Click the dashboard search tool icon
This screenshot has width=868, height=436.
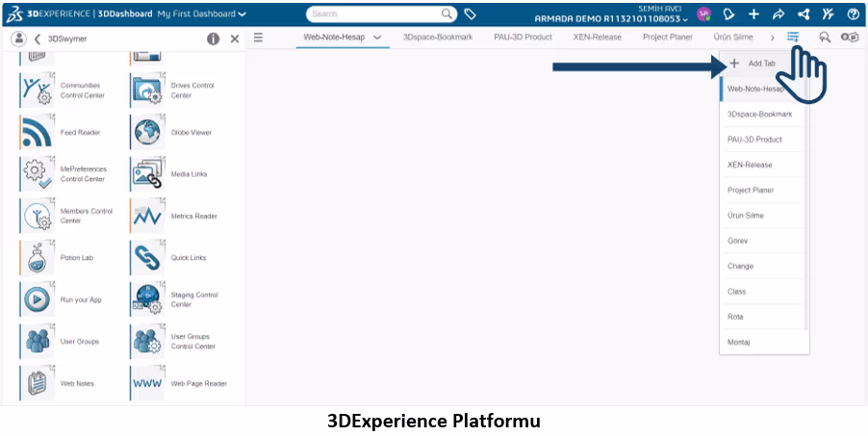pyautogui.click(x=825, y=38)
